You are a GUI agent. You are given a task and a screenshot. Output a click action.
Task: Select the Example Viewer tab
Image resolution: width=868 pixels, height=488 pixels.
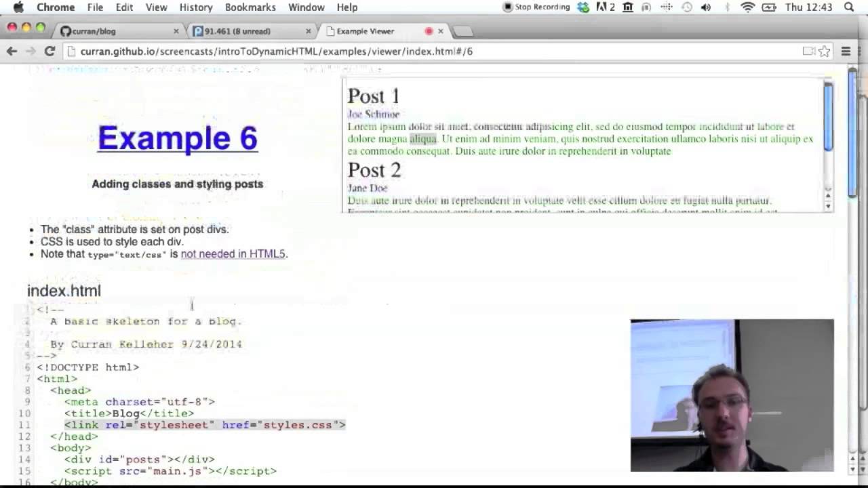[383, 31]
